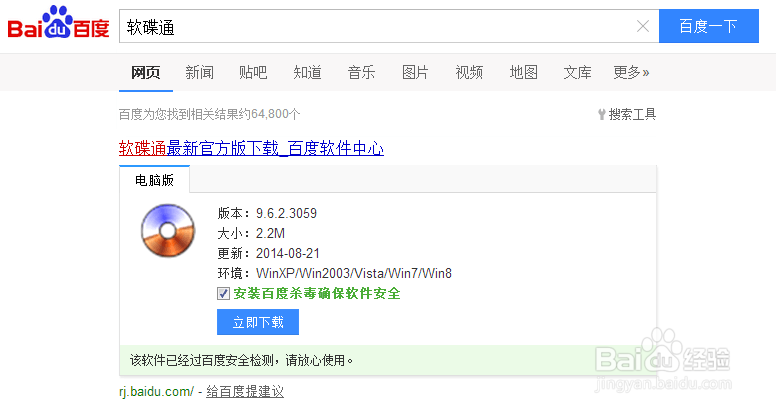Click the update date 2014-08-21
776x411 pixels.
click(x=288, y=254)
